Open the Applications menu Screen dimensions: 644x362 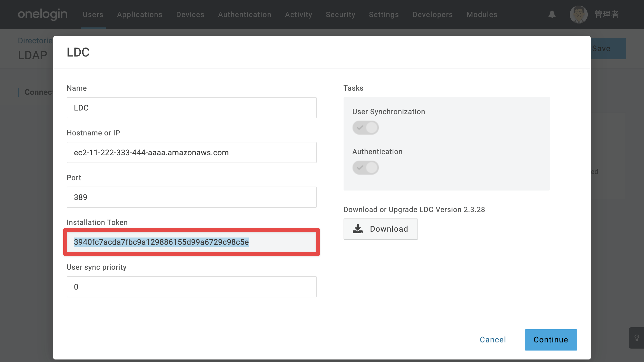point(140,15)
